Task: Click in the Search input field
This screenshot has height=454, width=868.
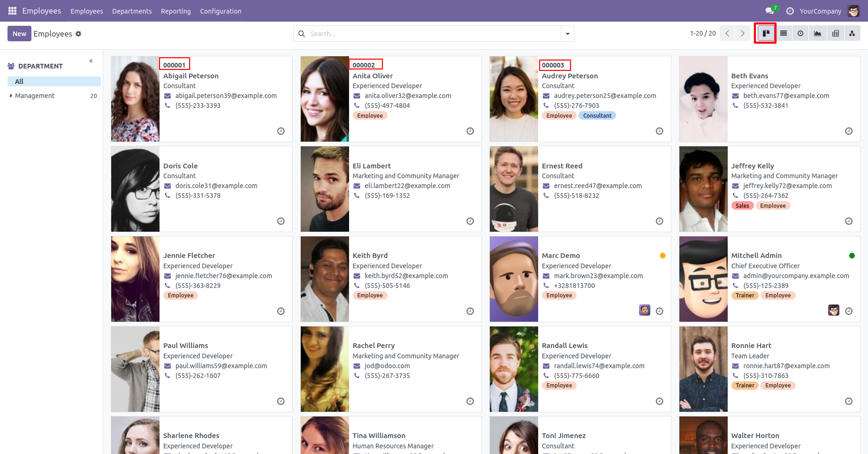Action: [x=434, y=34]
